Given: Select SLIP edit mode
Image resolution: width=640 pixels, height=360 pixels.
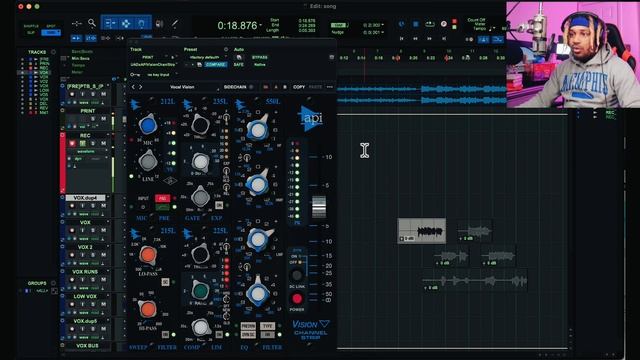Looking at the screenshot, I should (x=31, y=33).
